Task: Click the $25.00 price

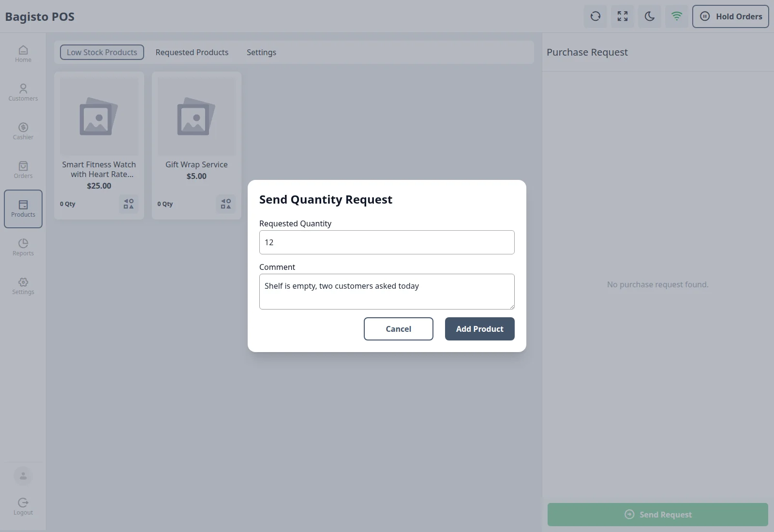Action: click(x=99, y=186)
